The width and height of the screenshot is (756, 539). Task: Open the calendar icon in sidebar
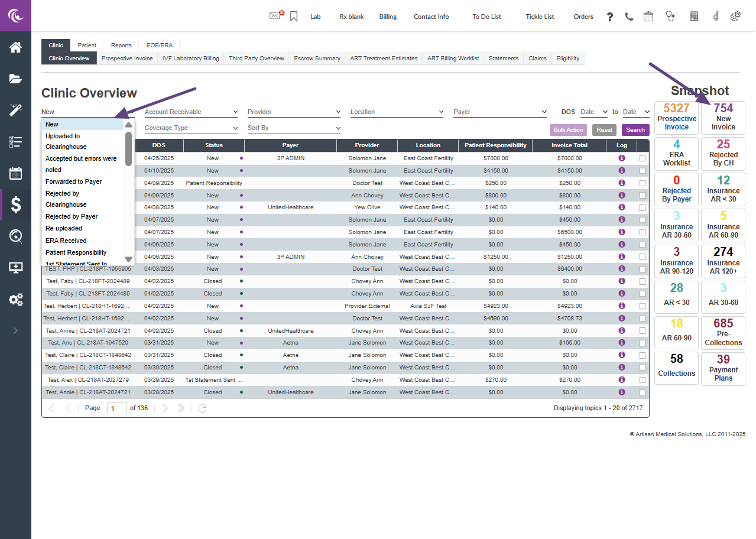coord(15,173)
